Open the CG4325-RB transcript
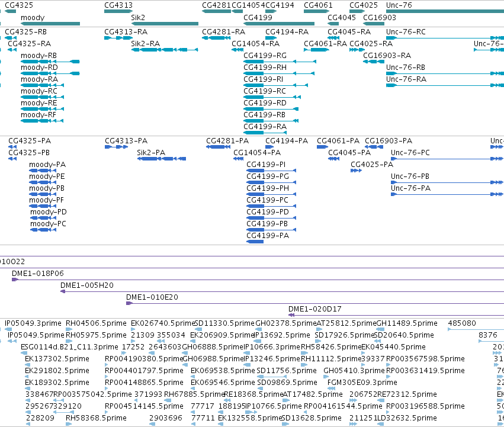 tap(11, 38)
